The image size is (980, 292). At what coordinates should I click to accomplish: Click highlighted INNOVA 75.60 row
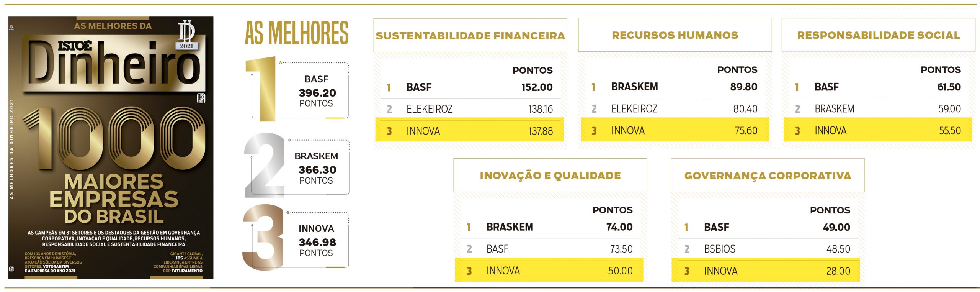[675, 130]
